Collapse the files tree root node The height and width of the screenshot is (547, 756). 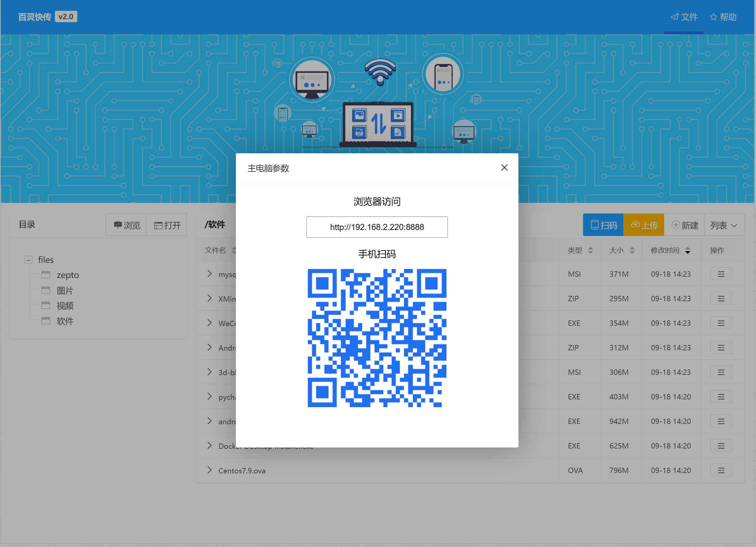pos(29,260)
